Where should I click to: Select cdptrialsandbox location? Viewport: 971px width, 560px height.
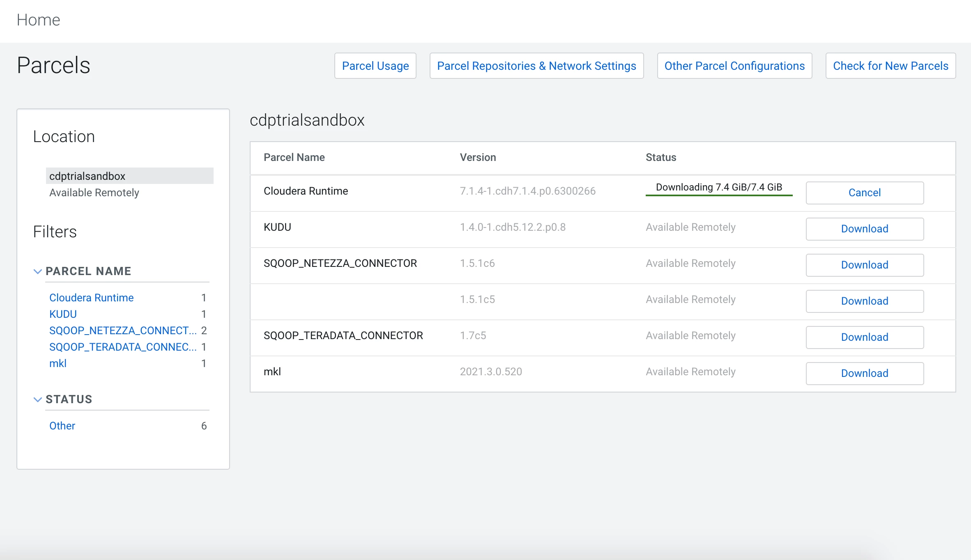[x=130, y=176]
